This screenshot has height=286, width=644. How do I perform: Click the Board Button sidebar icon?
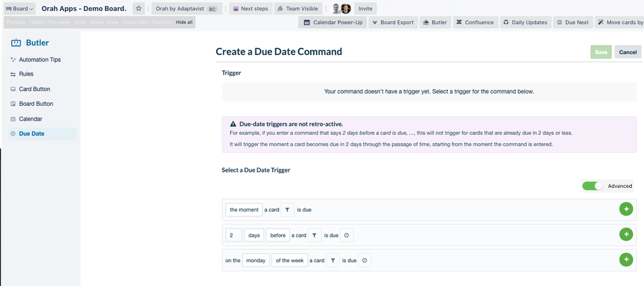(x=13, y=104)
